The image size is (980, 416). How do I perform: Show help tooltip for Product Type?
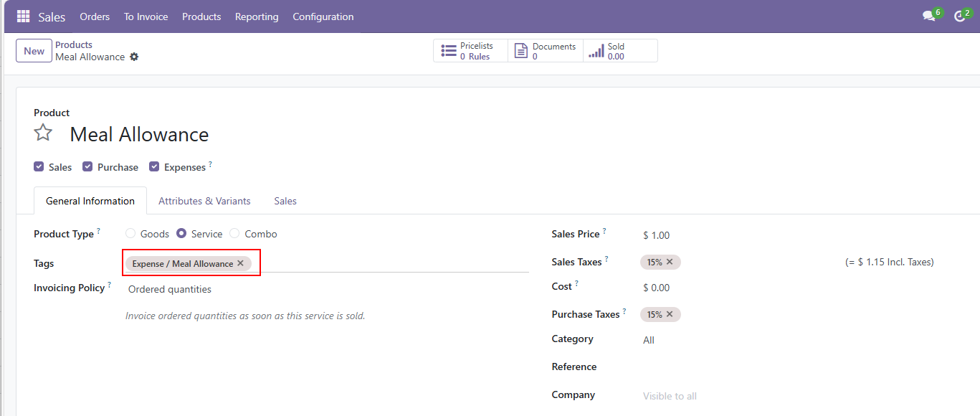pos(98,231)
